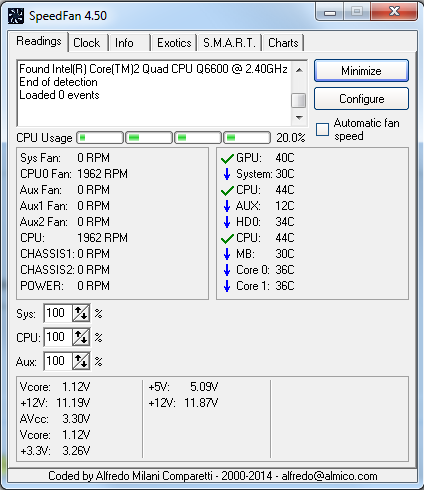The height and width of the screenshot is (490, 424).
Task: Open the S.M.A.R.T. tab
Action: click(x=229, y=43)
